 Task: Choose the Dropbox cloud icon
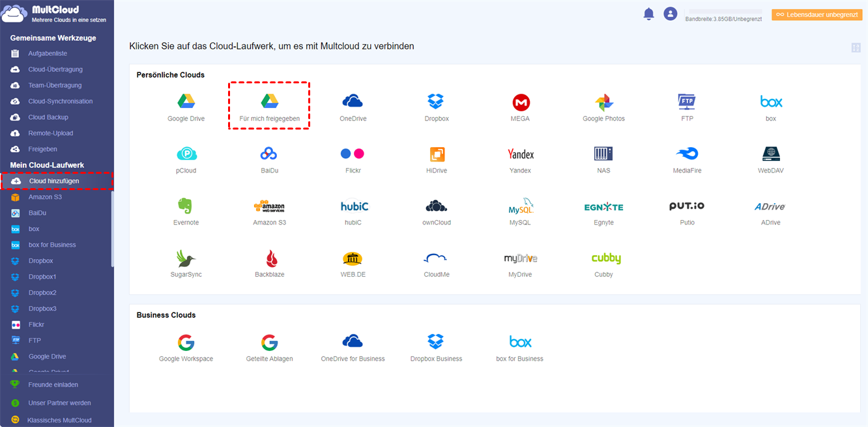click(x=436, y=107)
